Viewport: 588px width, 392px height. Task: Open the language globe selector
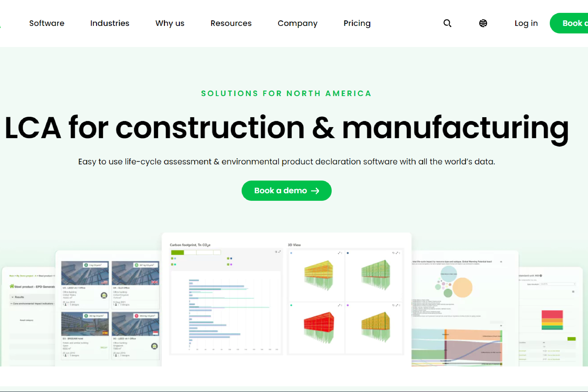[x=483, y=23]
